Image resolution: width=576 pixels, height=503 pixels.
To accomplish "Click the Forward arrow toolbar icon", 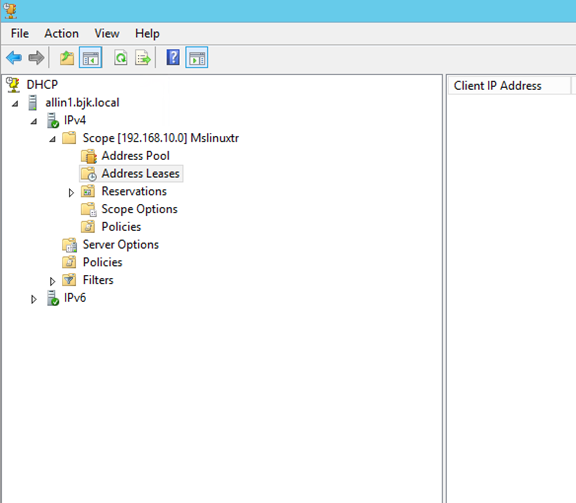I will [36, 58].
